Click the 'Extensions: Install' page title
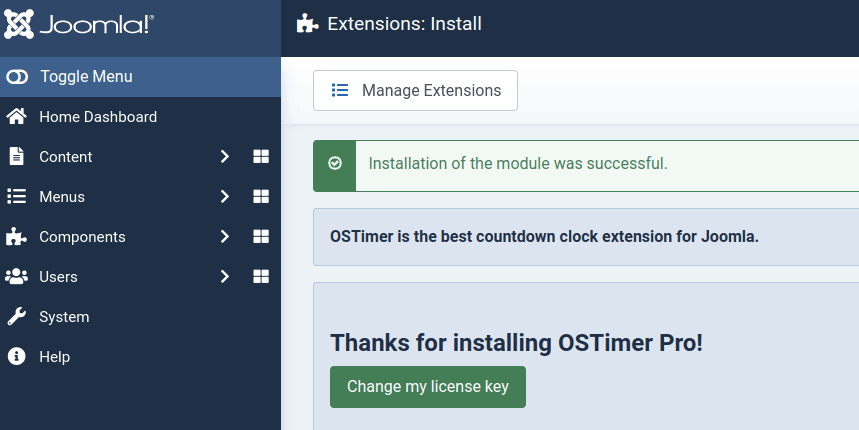This screenshot has width=859, height=430. pyautogui.click(x=404, y=24)
